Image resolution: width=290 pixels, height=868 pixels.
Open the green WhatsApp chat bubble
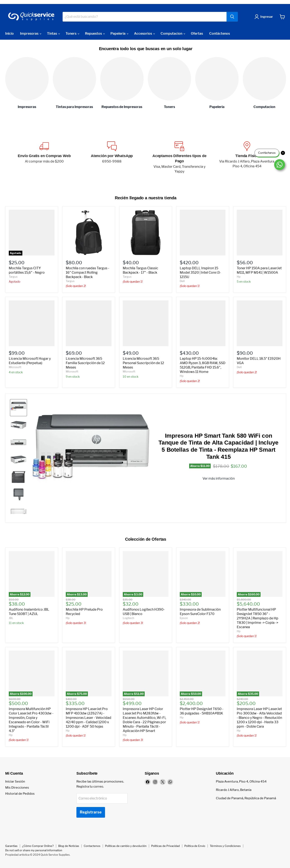tap(279, 165)
